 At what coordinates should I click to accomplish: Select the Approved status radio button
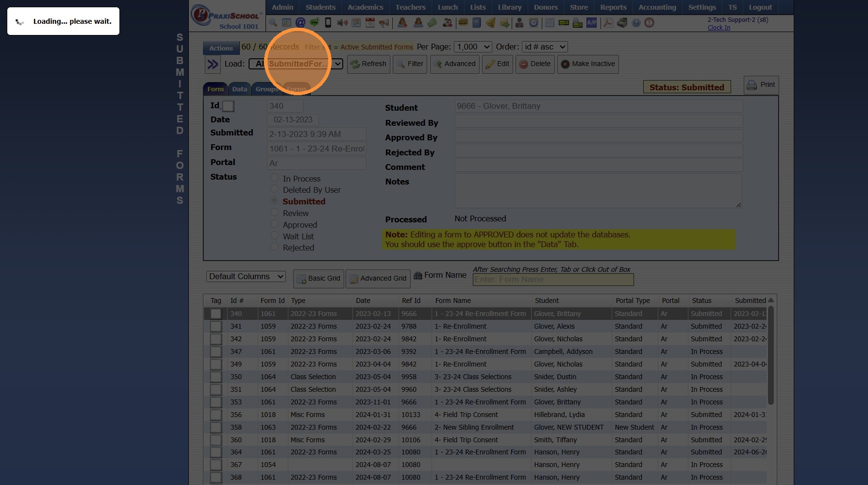[x=275, y=224]
